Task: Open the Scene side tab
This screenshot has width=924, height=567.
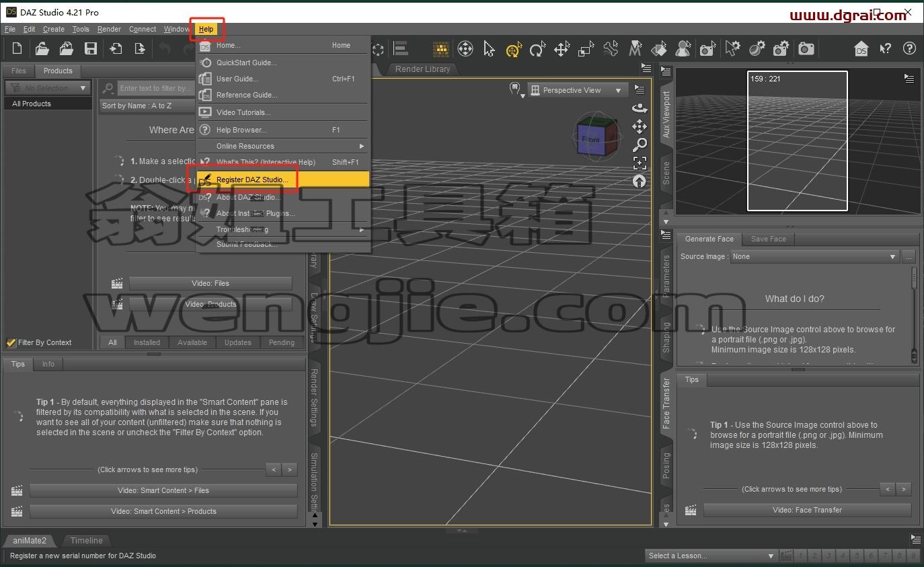Action: click(666, 173)
